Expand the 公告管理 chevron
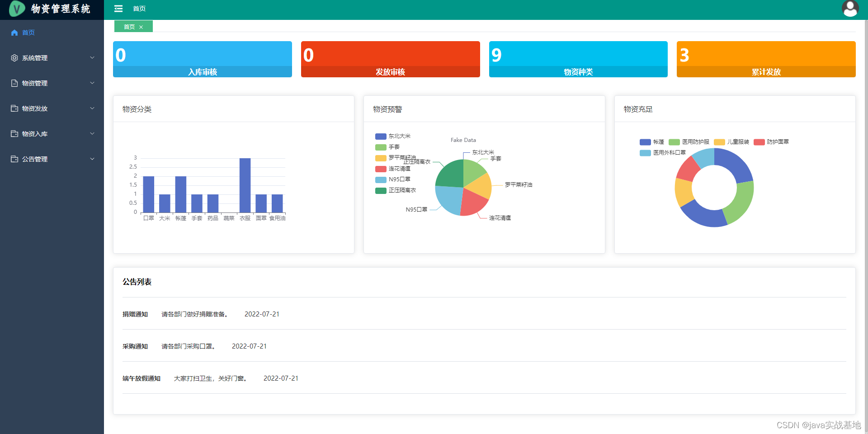The height and width of the screenshot is (434, 868). click(92, 159)
